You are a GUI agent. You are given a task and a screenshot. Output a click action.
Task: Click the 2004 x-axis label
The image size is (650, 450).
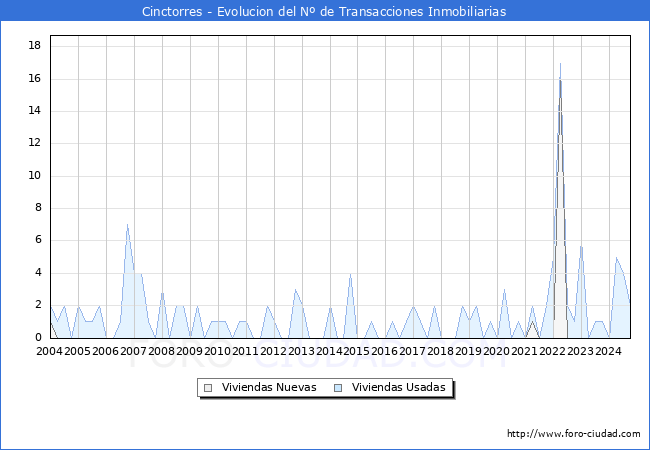[49, 351]
